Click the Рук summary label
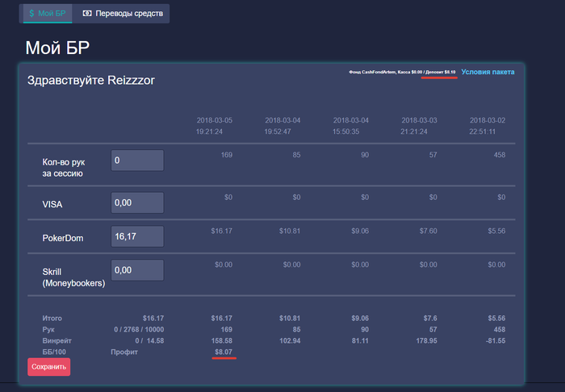565x392 pixels. (48, 329)
